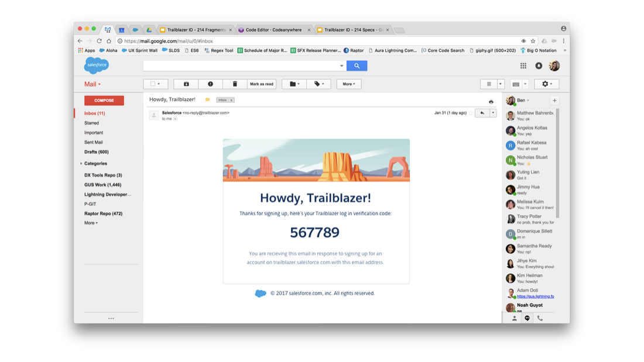Click the Compose button
This screenshot has height=362, width=644.
pyautogui.click(x=104, y=100)
